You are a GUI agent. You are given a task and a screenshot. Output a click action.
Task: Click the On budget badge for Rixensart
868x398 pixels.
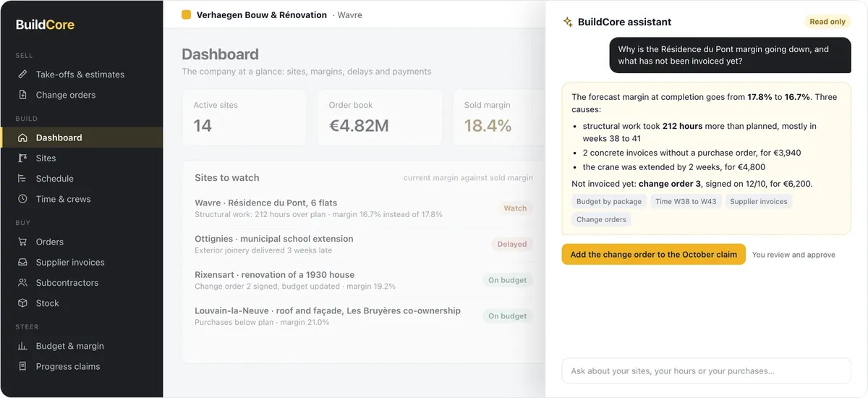pyautogui.click(x=508, y=280)
